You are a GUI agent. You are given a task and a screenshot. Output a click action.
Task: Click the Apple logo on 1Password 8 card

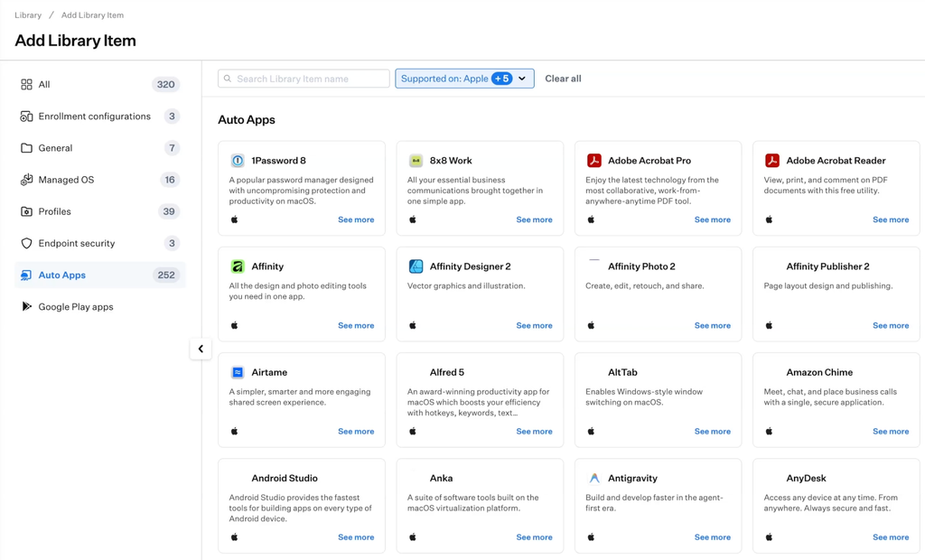(235, 219)
